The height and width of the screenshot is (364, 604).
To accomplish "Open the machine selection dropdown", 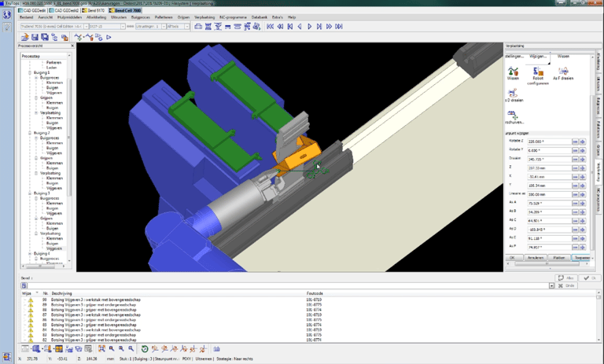I will coord(86,27).
